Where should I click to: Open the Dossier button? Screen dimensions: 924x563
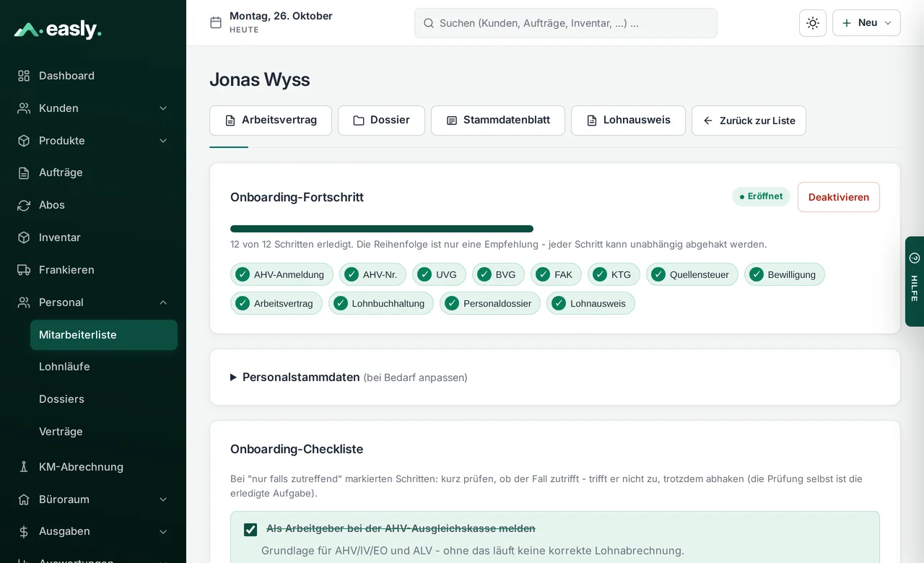[381, 121]
